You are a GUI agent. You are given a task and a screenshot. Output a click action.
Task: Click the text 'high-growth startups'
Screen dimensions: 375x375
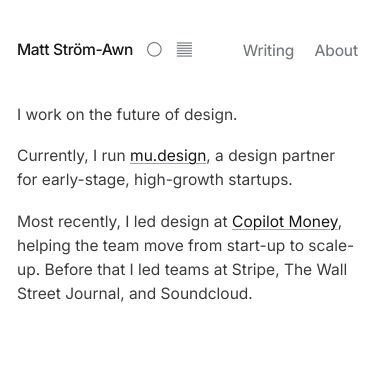click(x=212, y=180)
